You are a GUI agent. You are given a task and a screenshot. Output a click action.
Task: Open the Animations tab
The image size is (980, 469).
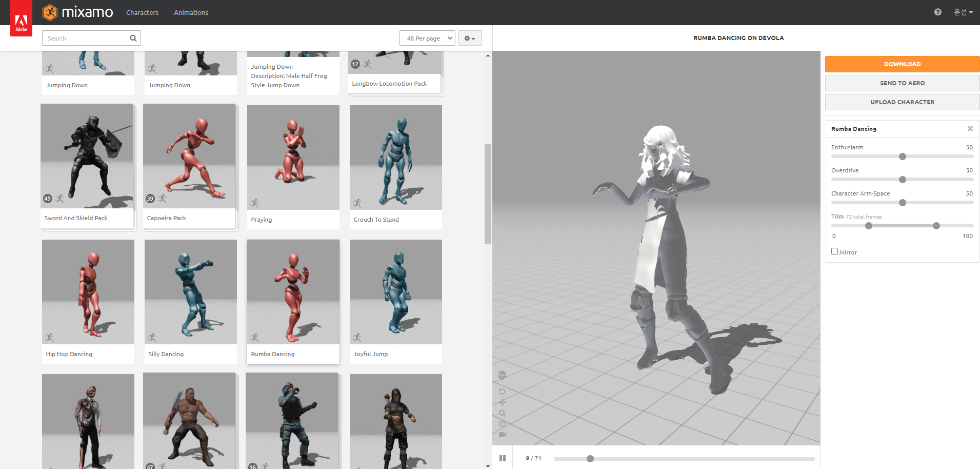point(191,12)
